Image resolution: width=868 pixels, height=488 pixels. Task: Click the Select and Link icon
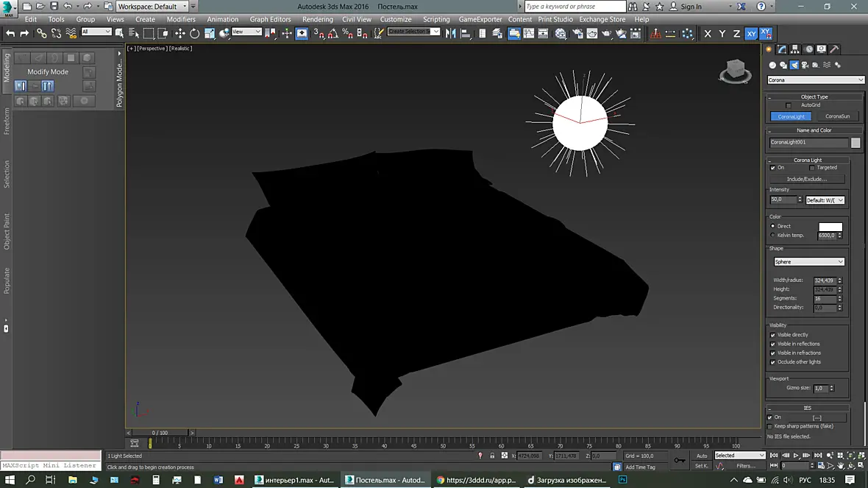click(x=41, y=33)
